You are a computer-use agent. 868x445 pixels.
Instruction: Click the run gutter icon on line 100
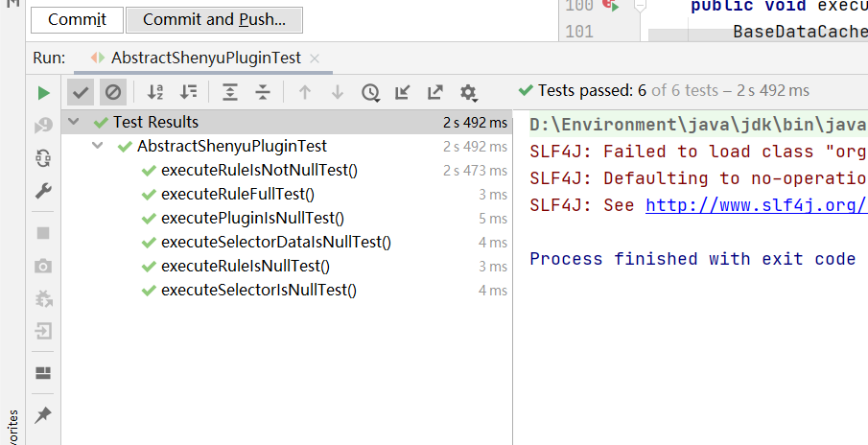pyautogui.click(x=611, y=6)
